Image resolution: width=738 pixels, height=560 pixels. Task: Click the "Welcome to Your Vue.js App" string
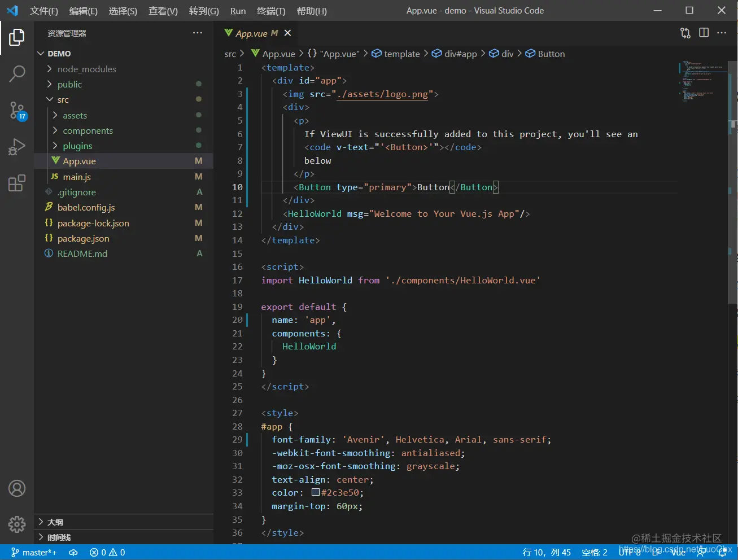point(444,213)
